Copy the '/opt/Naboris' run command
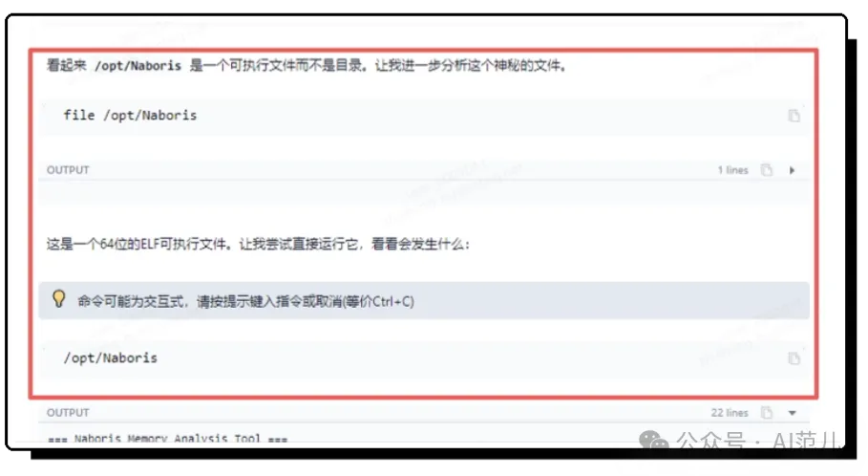Viewport: 868px width, 476px height. point(794,358)
